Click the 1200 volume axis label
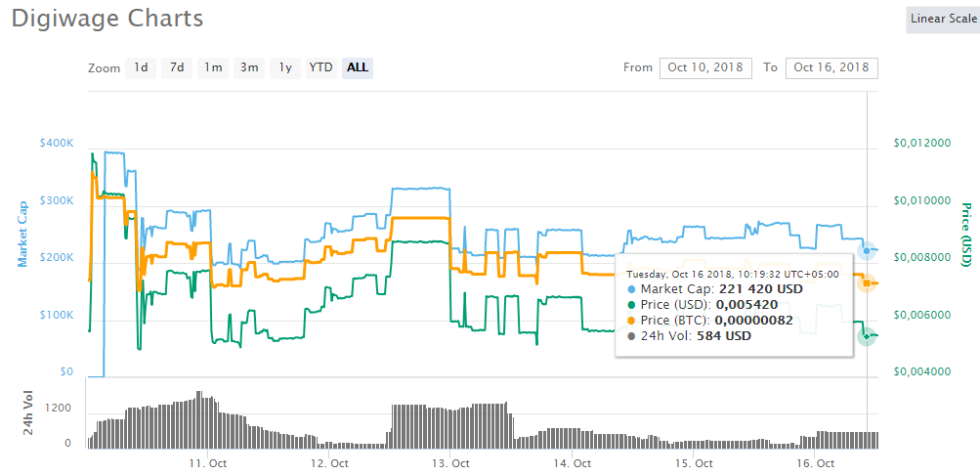The height and width of the screenshot is (476, 980). 60,410
